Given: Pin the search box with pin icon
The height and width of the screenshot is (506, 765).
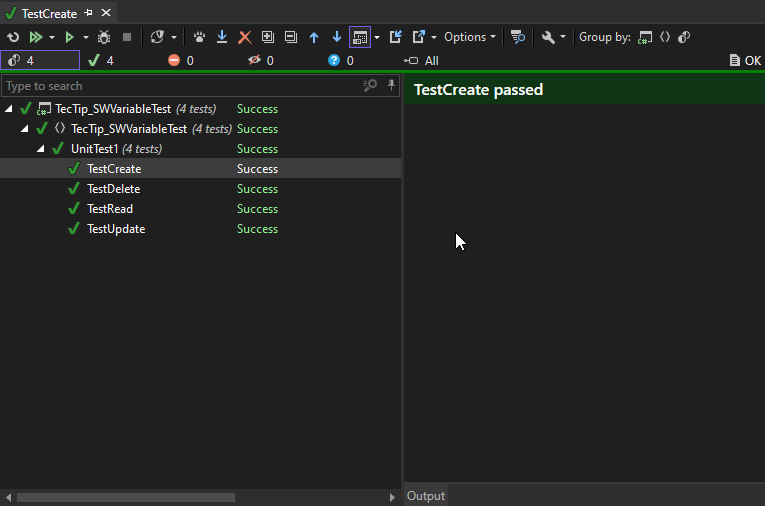Looking at the screenshot, I should point(391,85).
